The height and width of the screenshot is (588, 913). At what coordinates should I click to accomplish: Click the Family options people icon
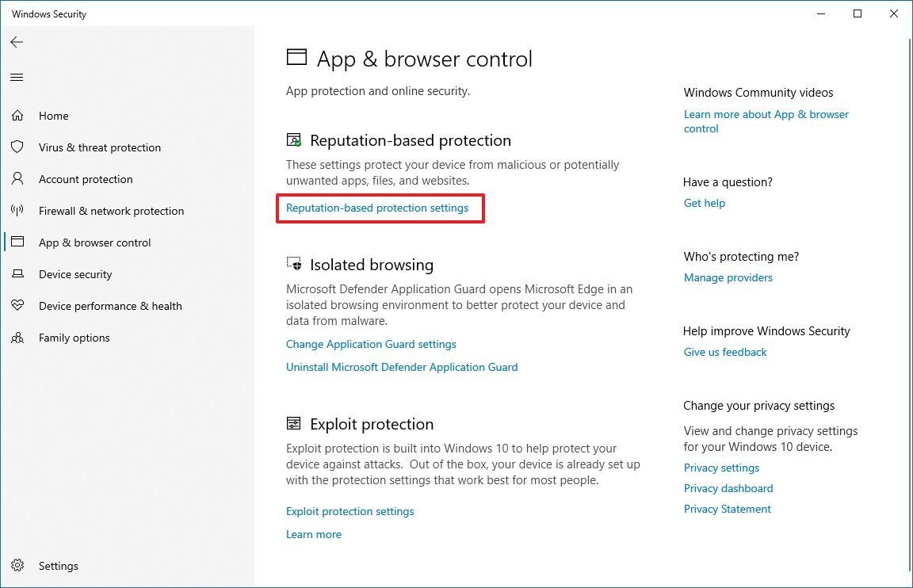coord(17,337)
